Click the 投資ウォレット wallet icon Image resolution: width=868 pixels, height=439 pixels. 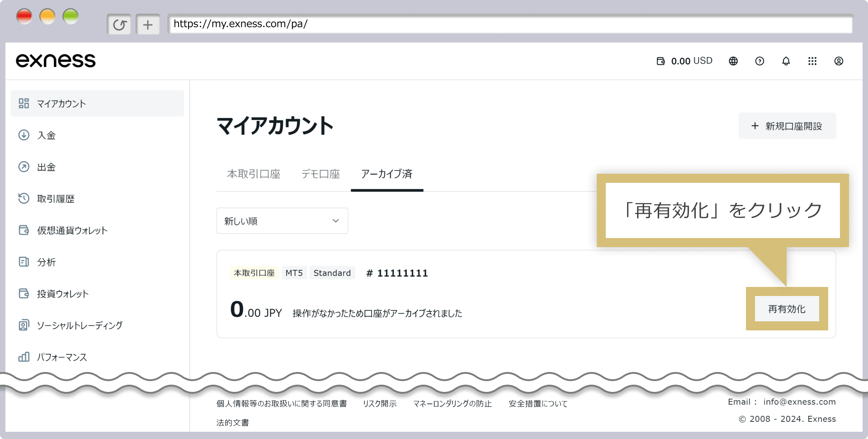click(x=24, y=293)
